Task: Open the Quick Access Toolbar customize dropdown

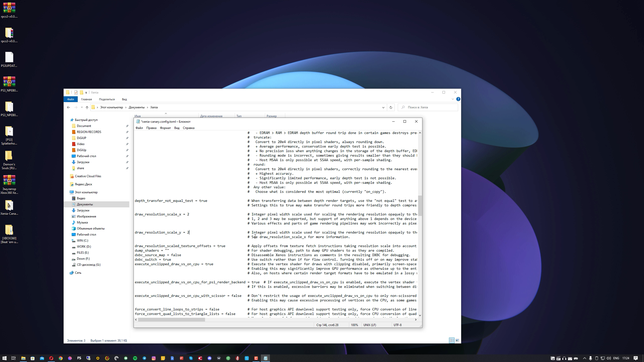Action: (86, 93)
